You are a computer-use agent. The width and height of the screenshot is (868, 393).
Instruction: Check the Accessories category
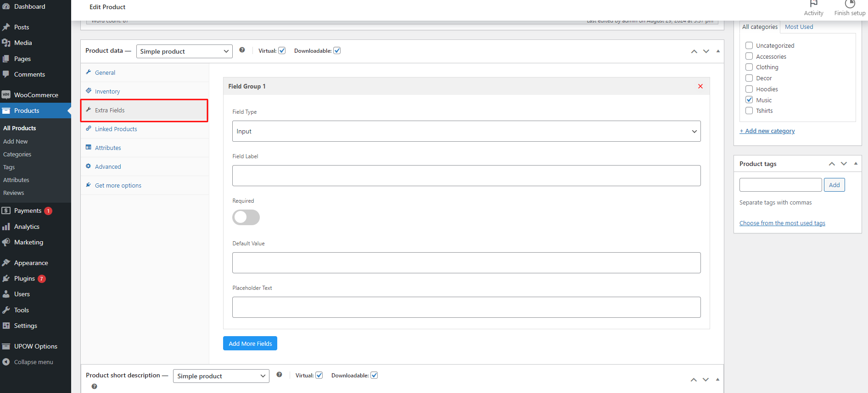click(749, 56)
